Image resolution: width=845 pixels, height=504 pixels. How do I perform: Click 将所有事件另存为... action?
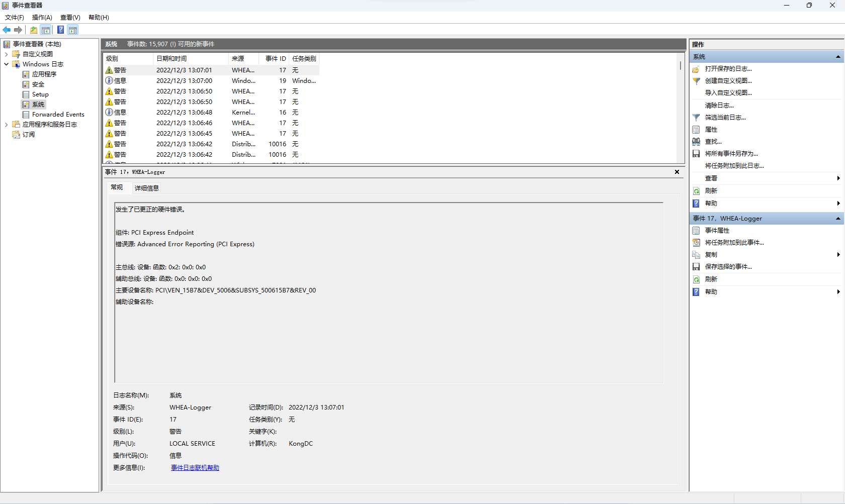(x=731, y=154)
